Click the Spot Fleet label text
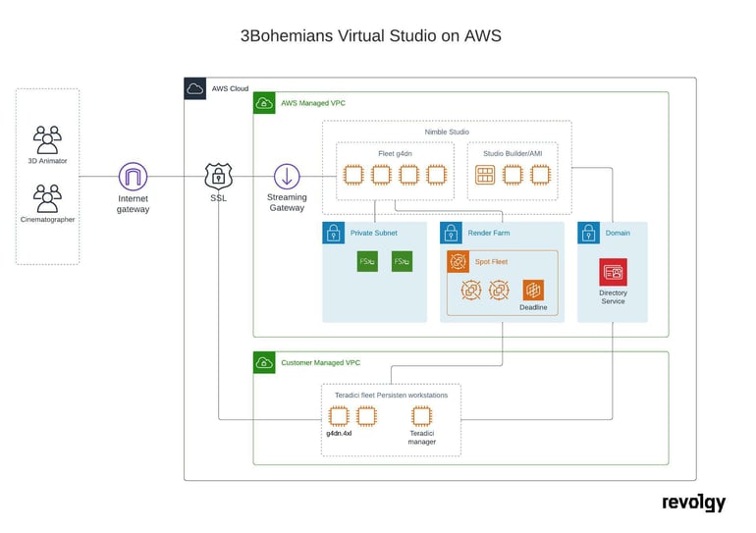756x533 pixels. coord(491,262)
